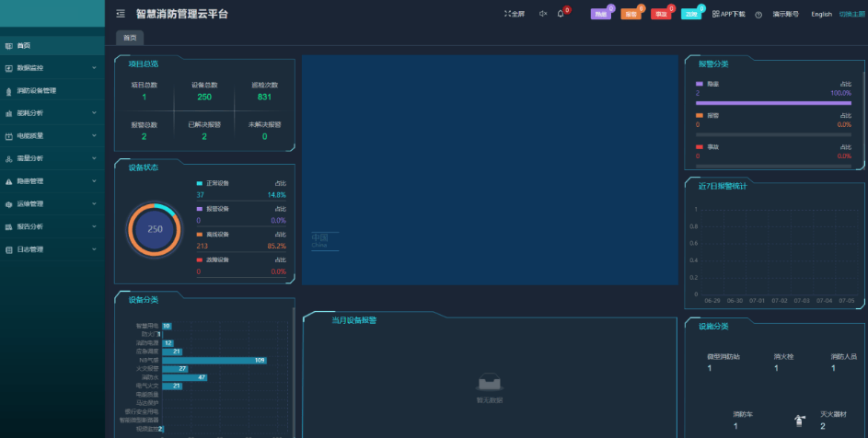This screenshot has width=868, height=438.
Task: Click 切换主题 to switch theme
Action: 852,14
